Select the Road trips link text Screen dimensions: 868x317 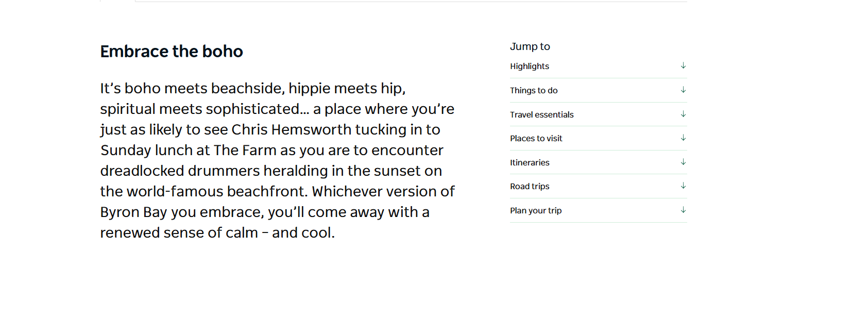[x=530, y=186]
